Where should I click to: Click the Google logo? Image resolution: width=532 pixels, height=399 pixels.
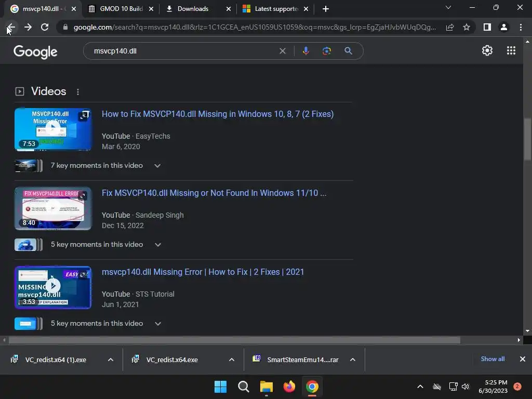[x=35, y=51]
